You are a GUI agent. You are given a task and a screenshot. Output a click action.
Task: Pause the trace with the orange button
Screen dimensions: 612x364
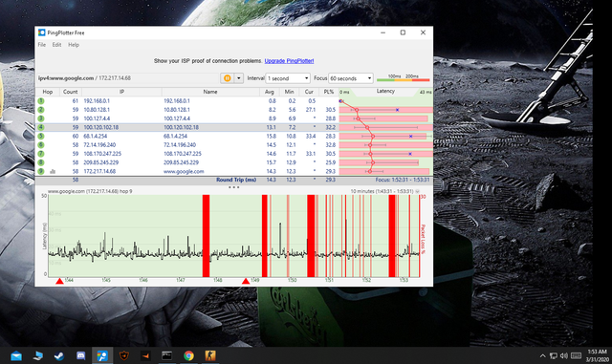[x=227, y=78]
